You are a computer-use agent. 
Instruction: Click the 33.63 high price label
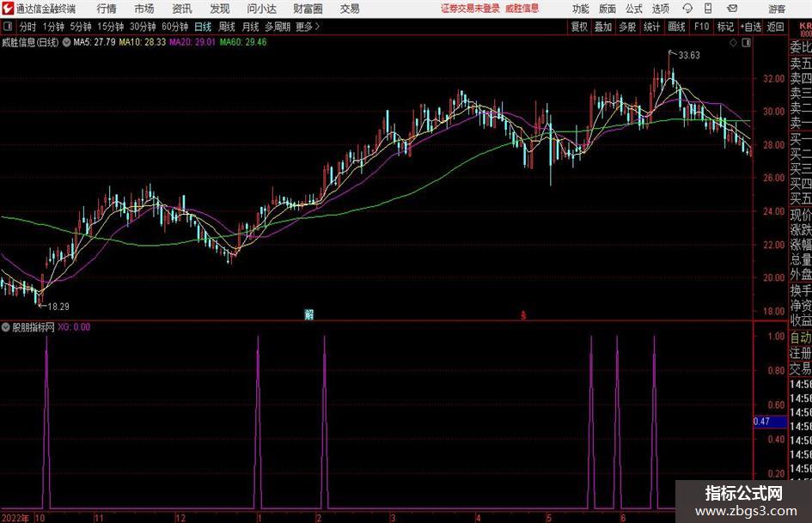[689, 56]
